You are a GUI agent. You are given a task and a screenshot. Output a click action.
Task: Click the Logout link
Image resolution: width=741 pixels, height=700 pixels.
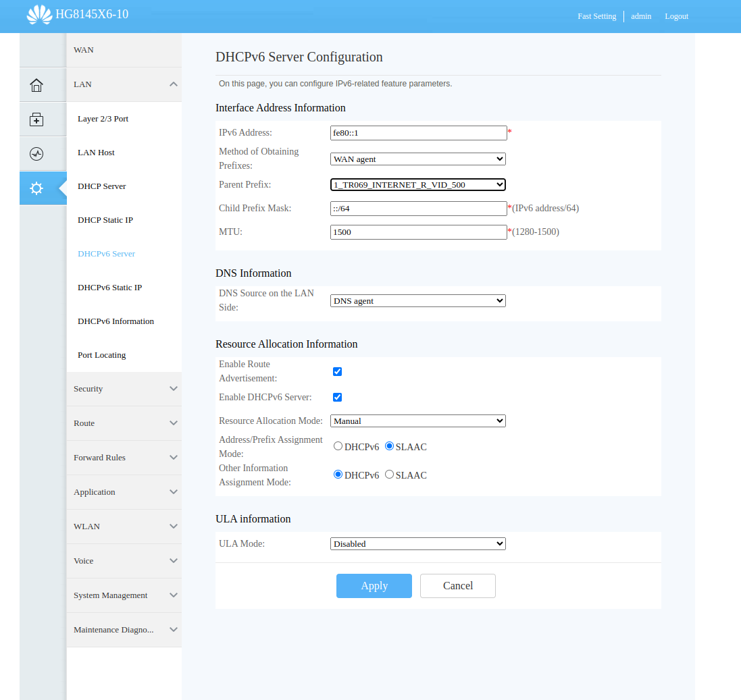pos(676,16)
